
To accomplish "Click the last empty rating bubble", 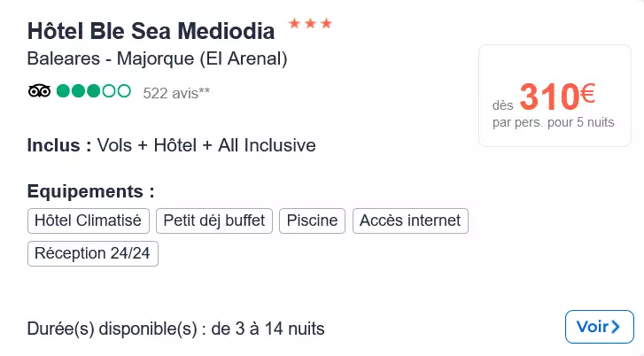I will point(124,90).
